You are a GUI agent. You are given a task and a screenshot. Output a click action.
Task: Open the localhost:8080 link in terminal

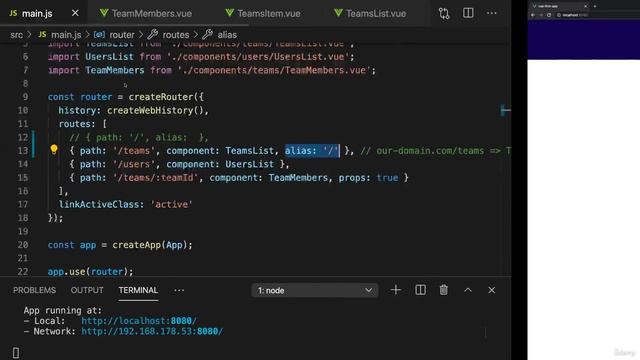click(139, 321)
